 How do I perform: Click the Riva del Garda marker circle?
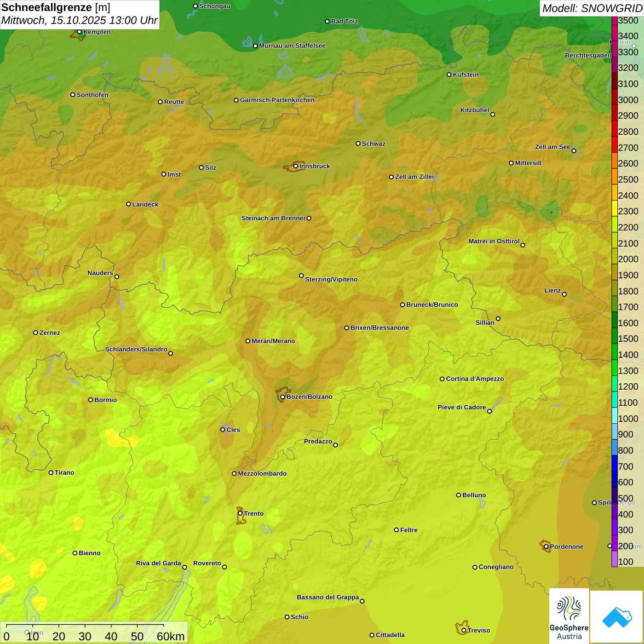(184, 567)
